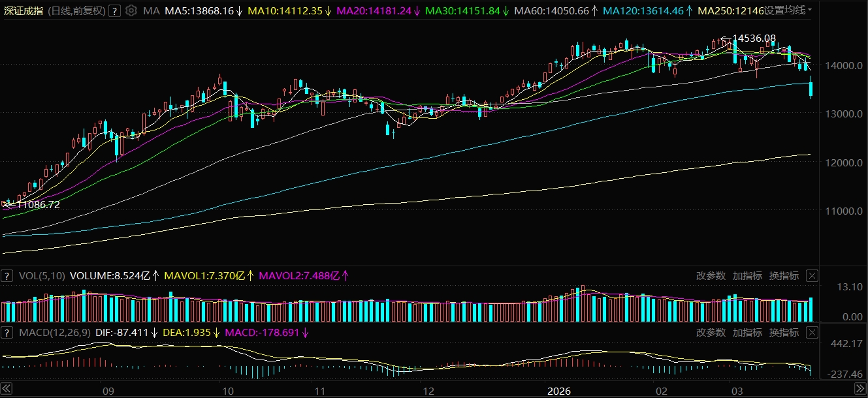Click 换指标 in the MACD panel
Screen dimensions: 868x398
click(x=784, y=332)
